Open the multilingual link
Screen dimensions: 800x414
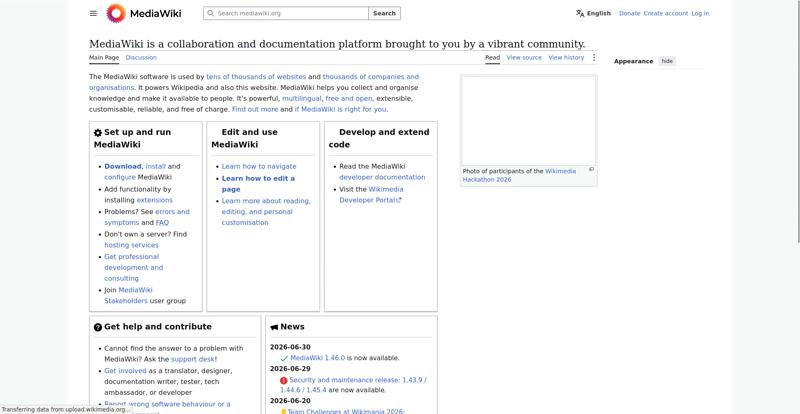tap(302, 99)
